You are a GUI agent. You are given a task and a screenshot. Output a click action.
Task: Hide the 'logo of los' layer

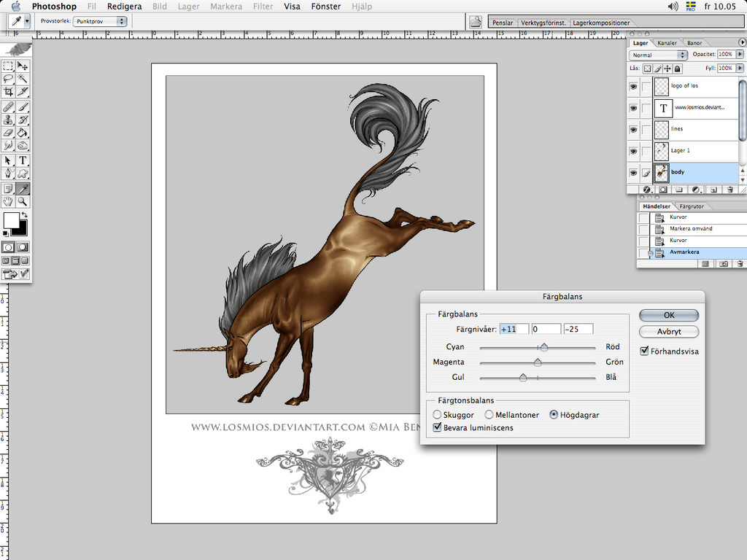(x=633, y=87)
